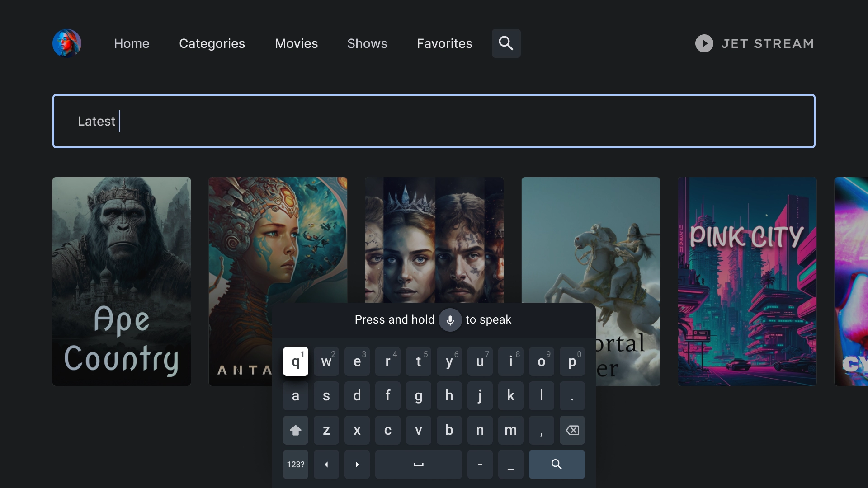Open the Categories navigation tab
This screenshot has height=488, width=868.
coord(212,43)
